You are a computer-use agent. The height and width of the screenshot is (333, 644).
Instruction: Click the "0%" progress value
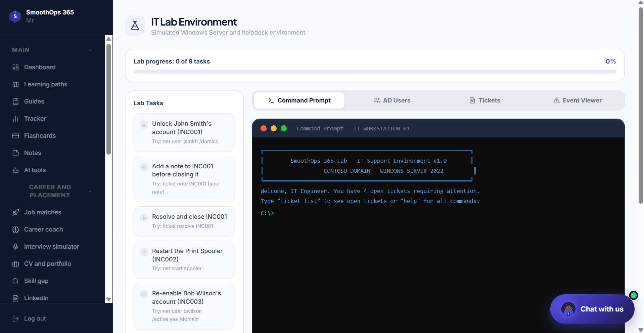(x=611, y=61)
